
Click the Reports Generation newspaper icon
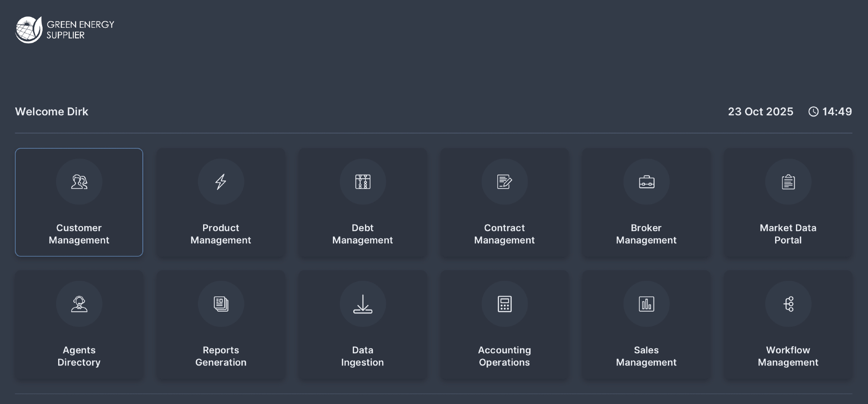221,304
